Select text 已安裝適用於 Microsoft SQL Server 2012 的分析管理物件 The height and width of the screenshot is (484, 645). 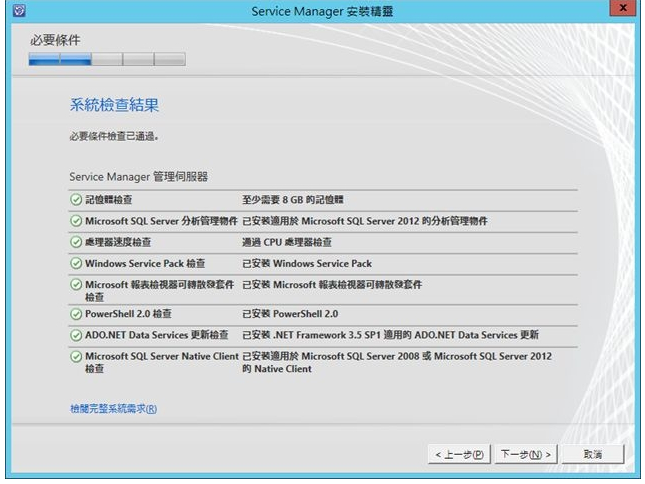(365, 221)
